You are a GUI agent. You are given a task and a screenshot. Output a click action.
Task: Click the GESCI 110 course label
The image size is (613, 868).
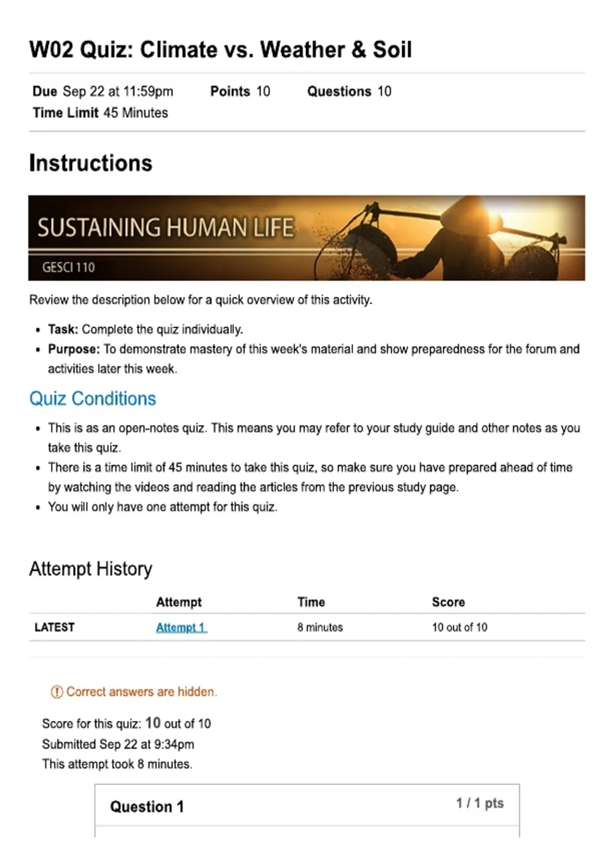click(x=68, y=268)
